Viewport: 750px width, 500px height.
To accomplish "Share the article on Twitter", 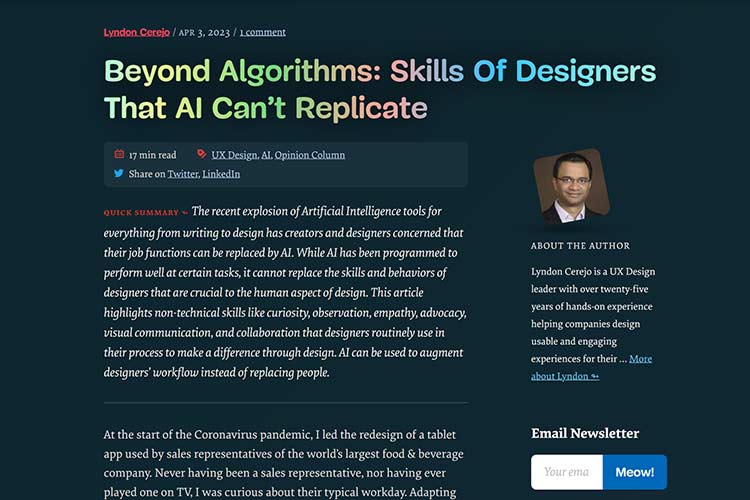I will pyautogui.click(x=182, y=174).
